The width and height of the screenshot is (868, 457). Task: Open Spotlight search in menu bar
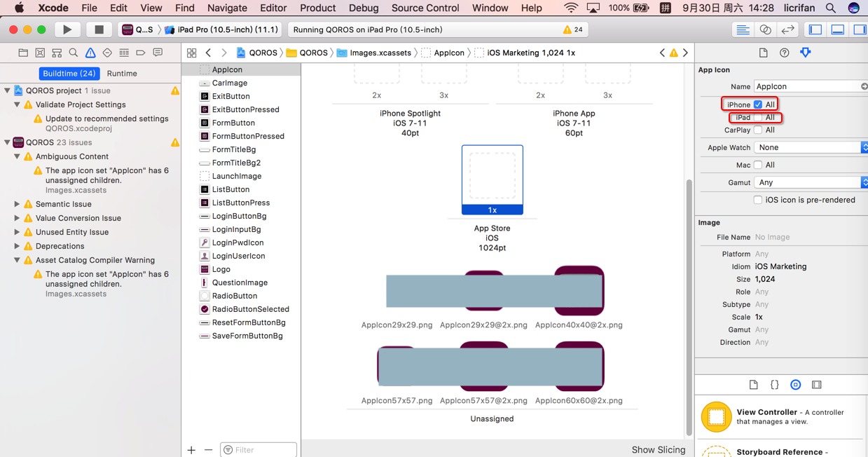click(831, 8)
